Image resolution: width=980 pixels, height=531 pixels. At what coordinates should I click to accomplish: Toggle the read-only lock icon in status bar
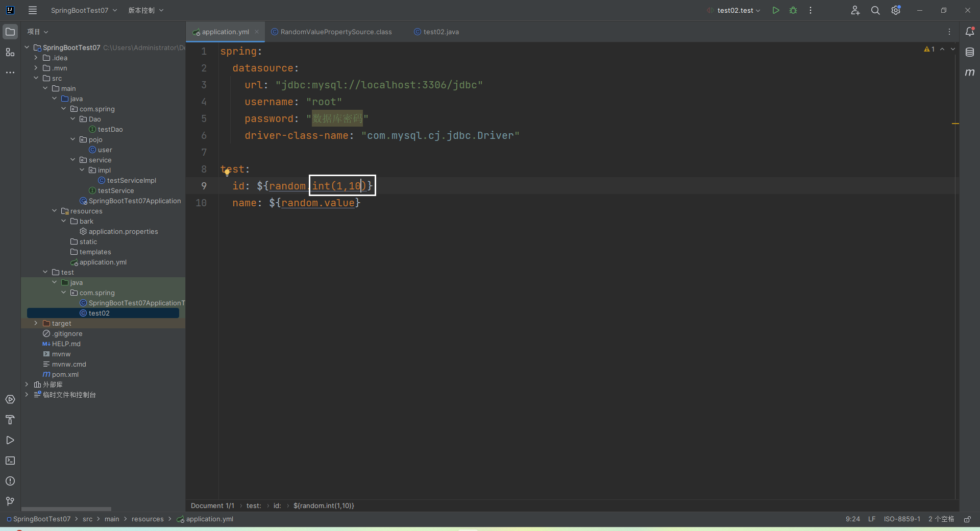point(967,519)
